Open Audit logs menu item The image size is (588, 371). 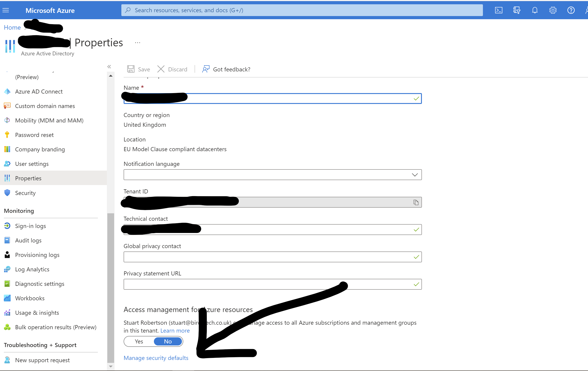(28, 240)
